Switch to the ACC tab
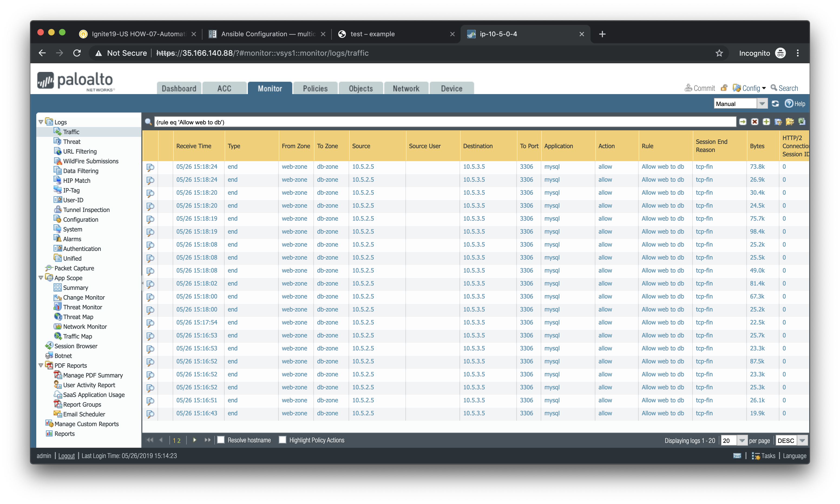 click(224, 88)
